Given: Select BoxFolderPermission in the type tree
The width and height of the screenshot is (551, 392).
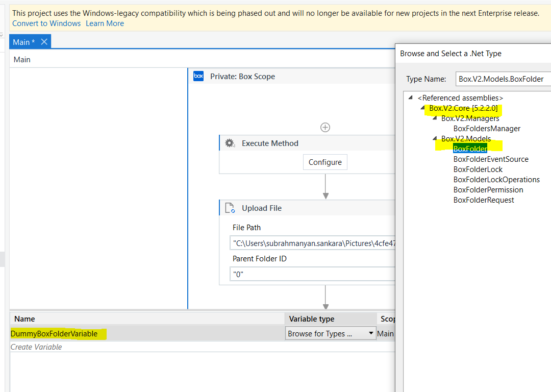Looking at the screenshot, I should [x=488, y=190].
